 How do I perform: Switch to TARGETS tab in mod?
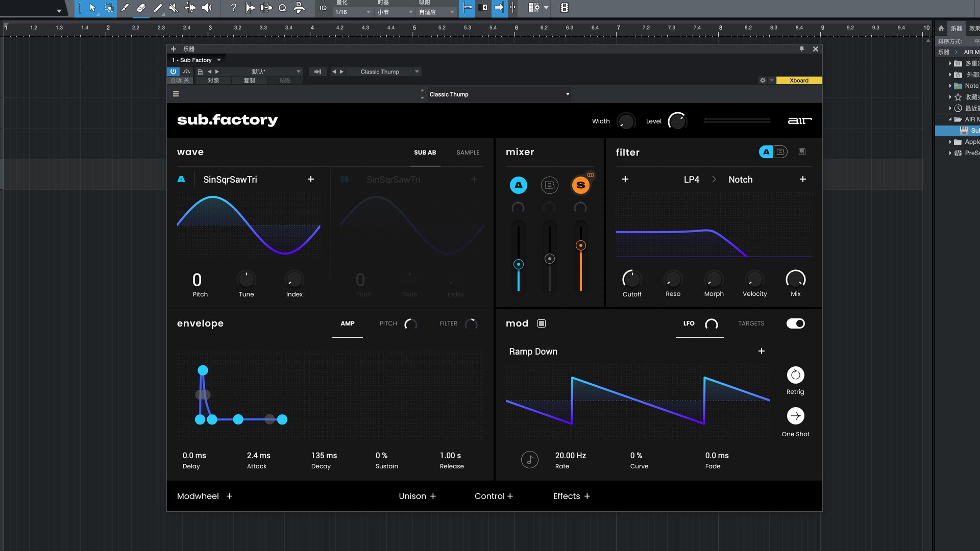(751, 323)
